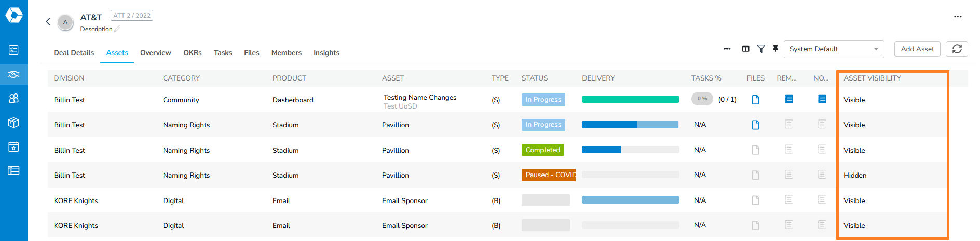Click the AT&T account avatar

pyautogui.click(x=65, y=22)
